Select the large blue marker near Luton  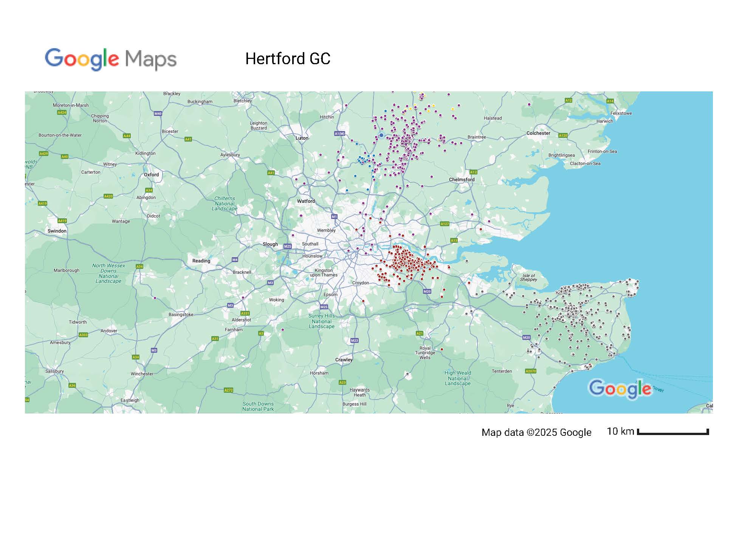coord(381,135)
